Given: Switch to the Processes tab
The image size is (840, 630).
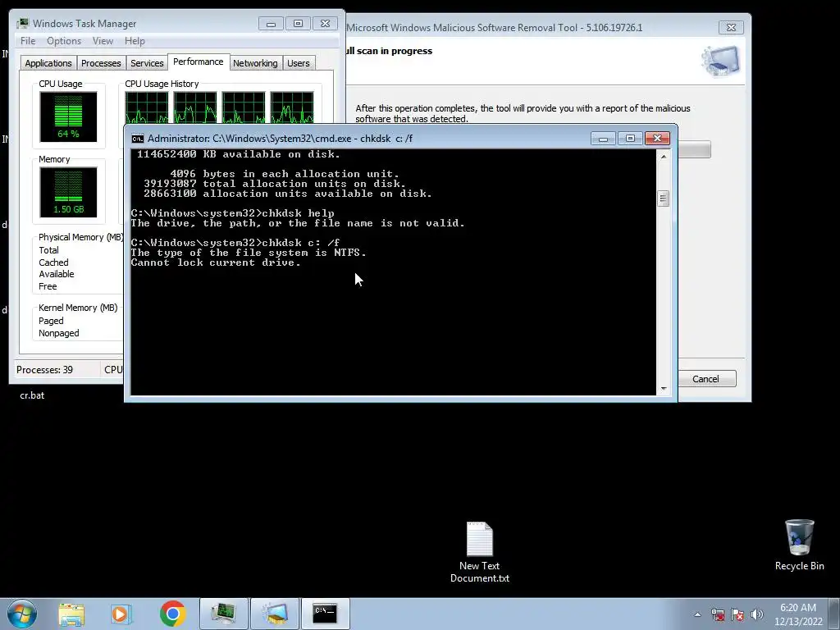Looking at the screenshot, I should coord(101,63).
